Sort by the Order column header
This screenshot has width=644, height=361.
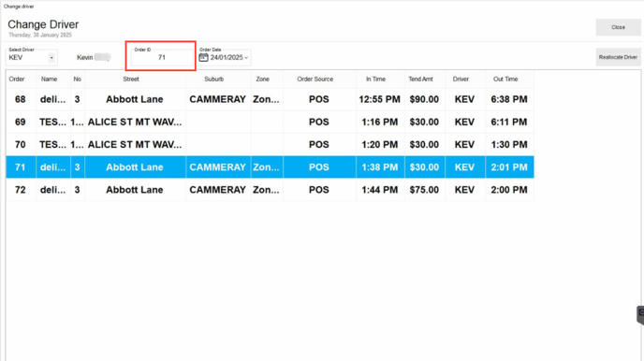17,79
